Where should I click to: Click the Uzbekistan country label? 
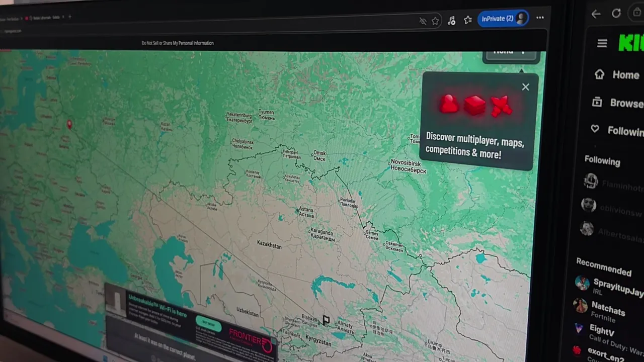pos(247,312)
